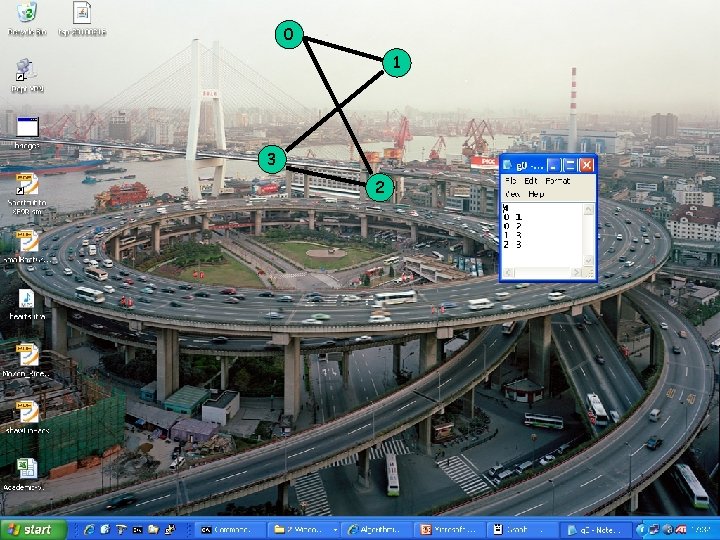
Task: Switch to Command Prompt taskbar button
Action: (x=232, y=530)
